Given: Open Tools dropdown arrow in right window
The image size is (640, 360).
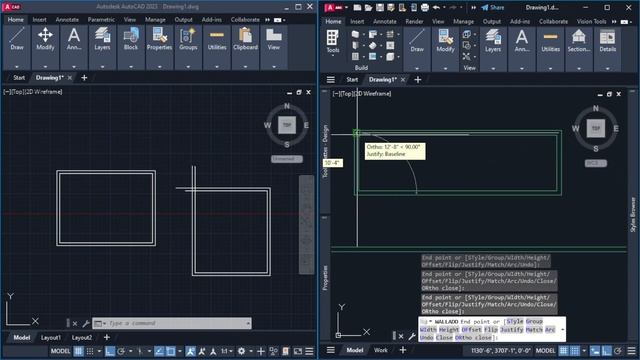Looking at the screenshot, I should coord(333,55).
